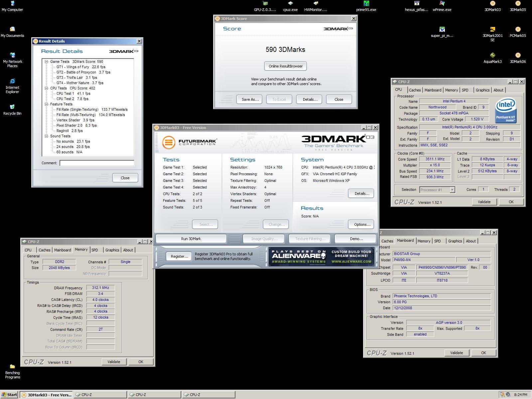Open the 3DMark05 desktop shortcut
Image resolution: width=532 pixels, height=399 pixels.
click(518, 6)
